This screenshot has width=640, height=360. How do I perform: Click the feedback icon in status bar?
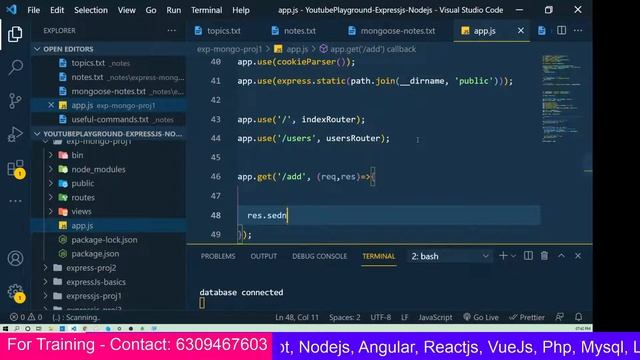[560, 317]
